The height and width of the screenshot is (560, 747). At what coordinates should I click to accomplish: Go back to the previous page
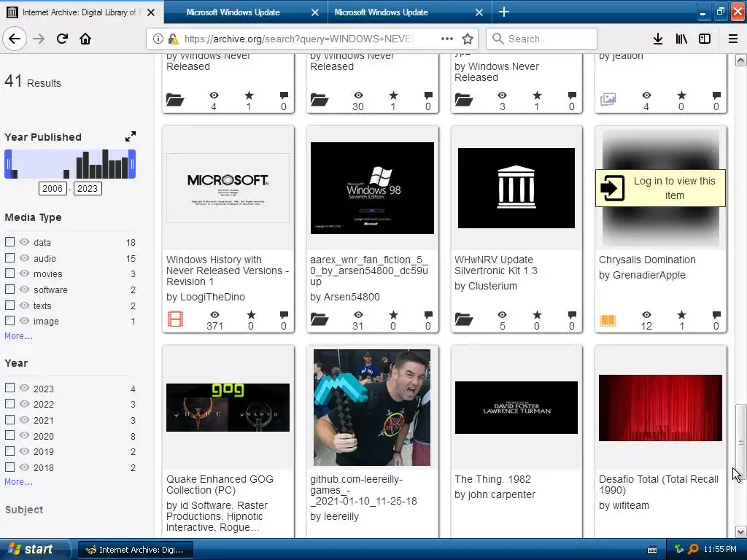[15, 39]
